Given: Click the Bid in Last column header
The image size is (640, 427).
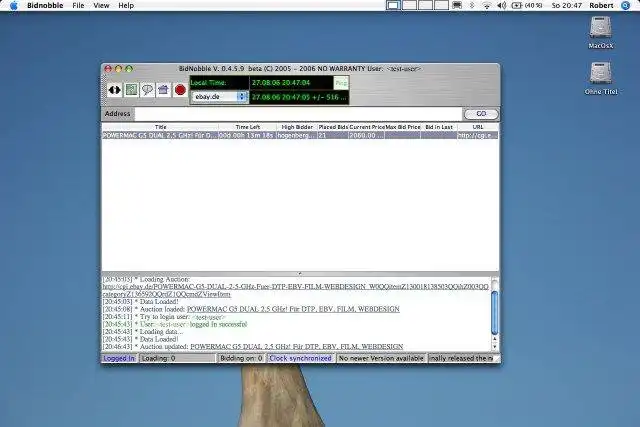Looking at the screenshot, I should pos(439,127).
